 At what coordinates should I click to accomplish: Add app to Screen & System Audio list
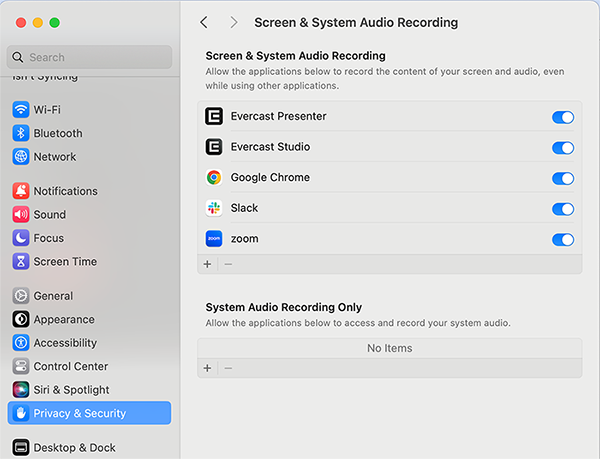(207, 264)
